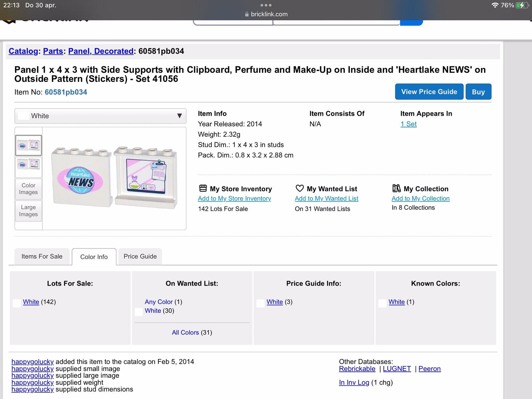This screenshot has width=532, height=399.
Task: Open happygolucky link on large image line
Action: coord(33,376)
